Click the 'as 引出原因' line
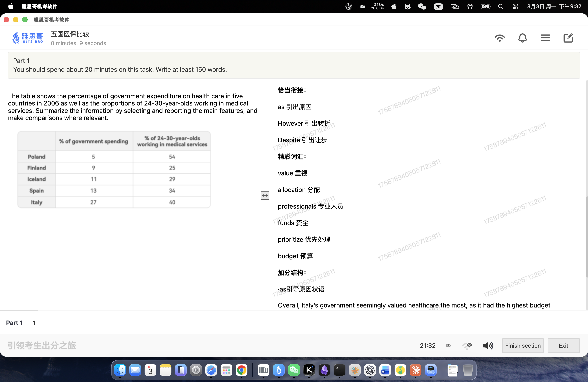This screenshot has width=588, height=382. point(294,107)
